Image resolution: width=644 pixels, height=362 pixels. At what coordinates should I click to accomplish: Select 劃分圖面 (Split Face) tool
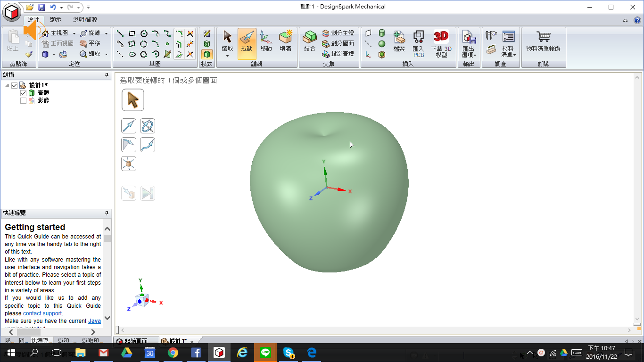point(338,43)
